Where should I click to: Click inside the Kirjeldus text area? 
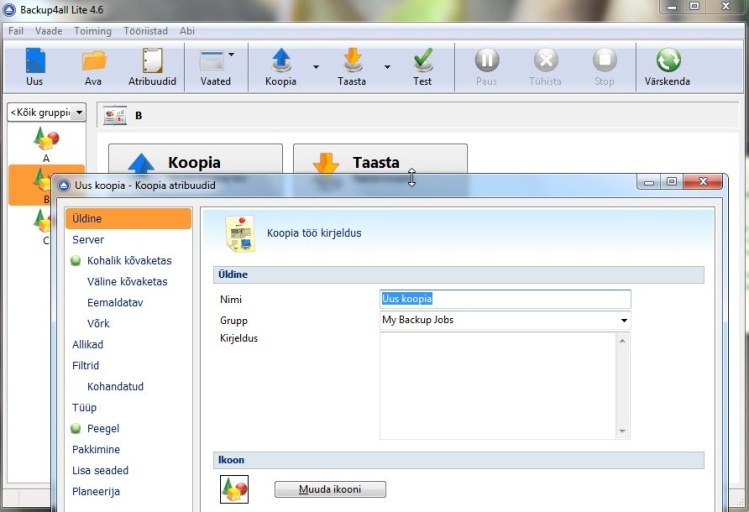[x=499, y=386]
